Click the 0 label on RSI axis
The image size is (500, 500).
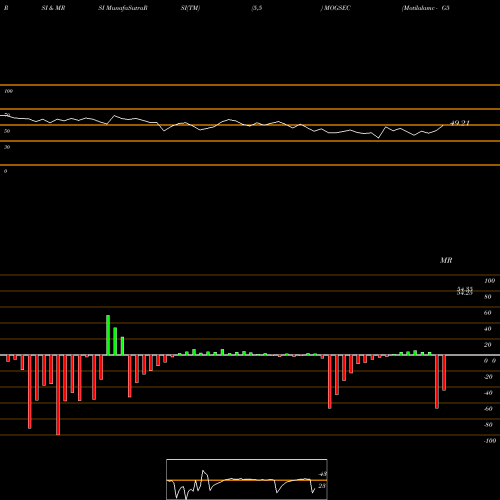pos(5,171)
